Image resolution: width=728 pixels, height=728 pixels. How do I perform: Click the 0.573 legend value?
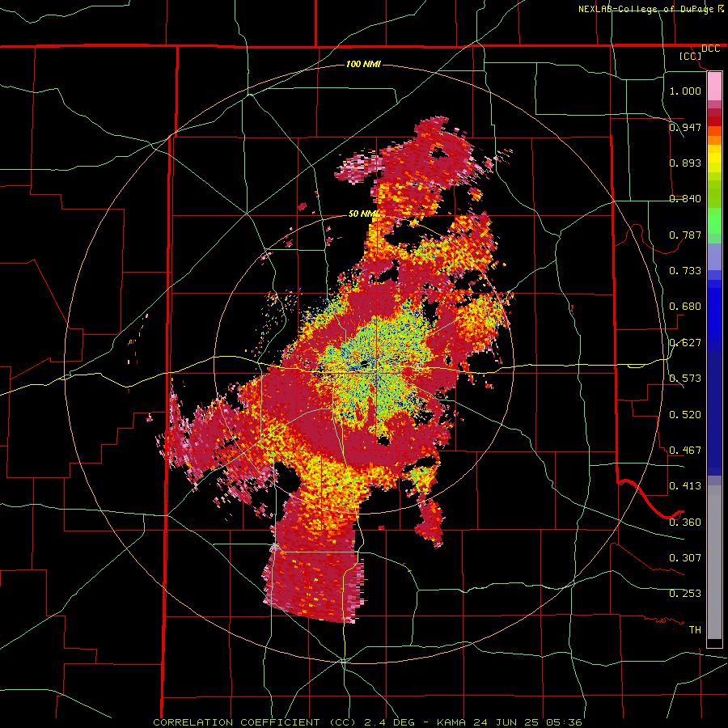[x=685, y=379]
